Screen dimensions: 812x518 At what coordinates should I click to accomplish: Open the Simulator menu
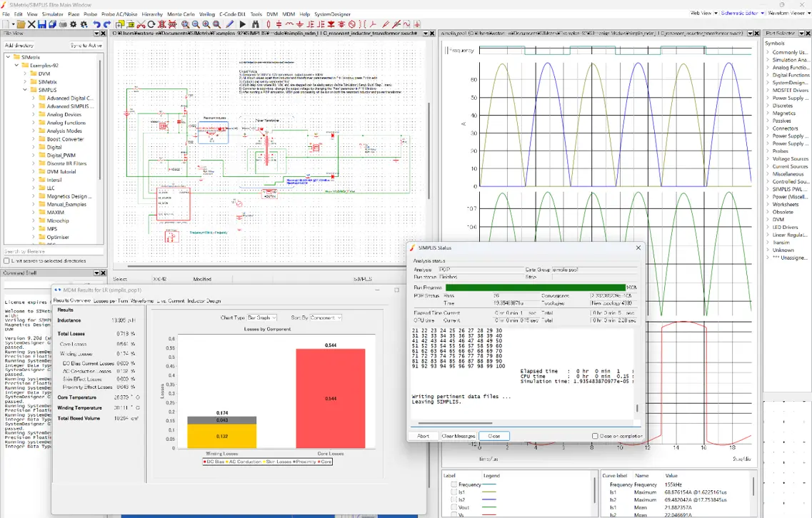click(x=52, y=14)
